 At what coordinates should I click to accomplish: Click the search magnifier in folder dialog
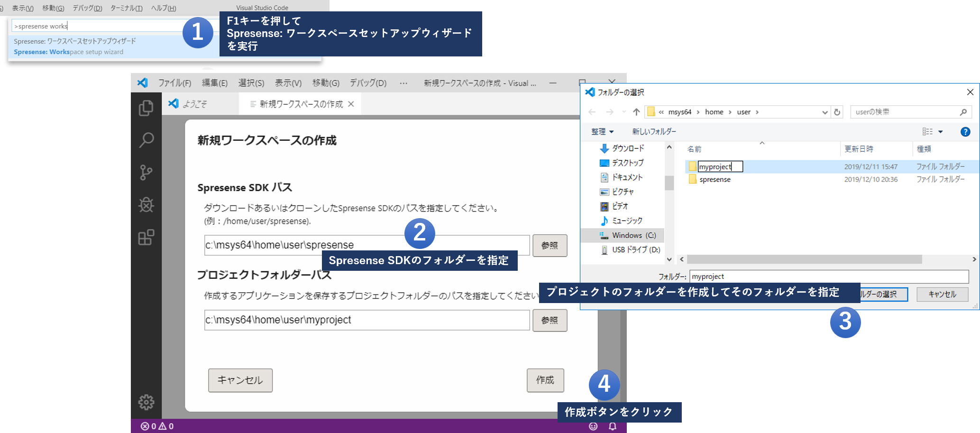click(x=963, y=112)
